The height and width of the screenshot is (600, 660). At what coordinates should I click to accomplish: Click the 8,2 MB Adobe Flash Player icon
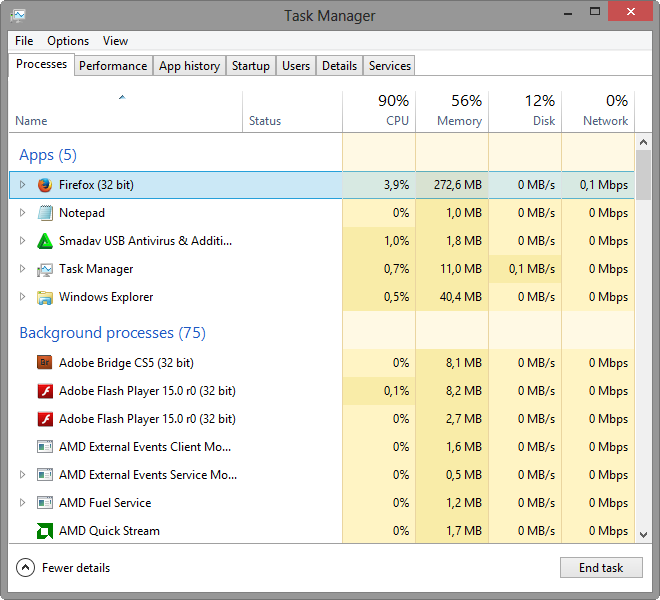pos(45,391)
